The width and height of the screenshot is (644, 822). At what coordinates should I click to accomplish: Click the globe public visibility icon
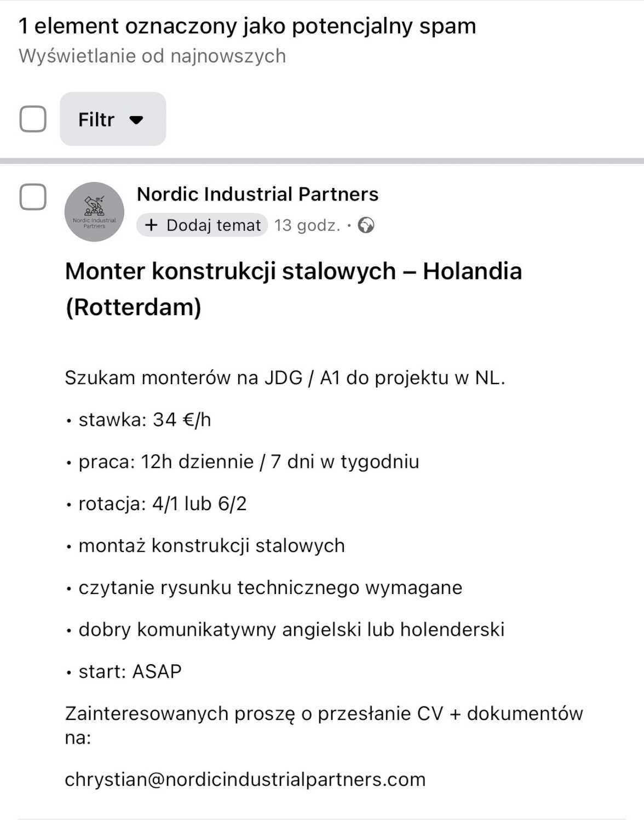point(366,225)
